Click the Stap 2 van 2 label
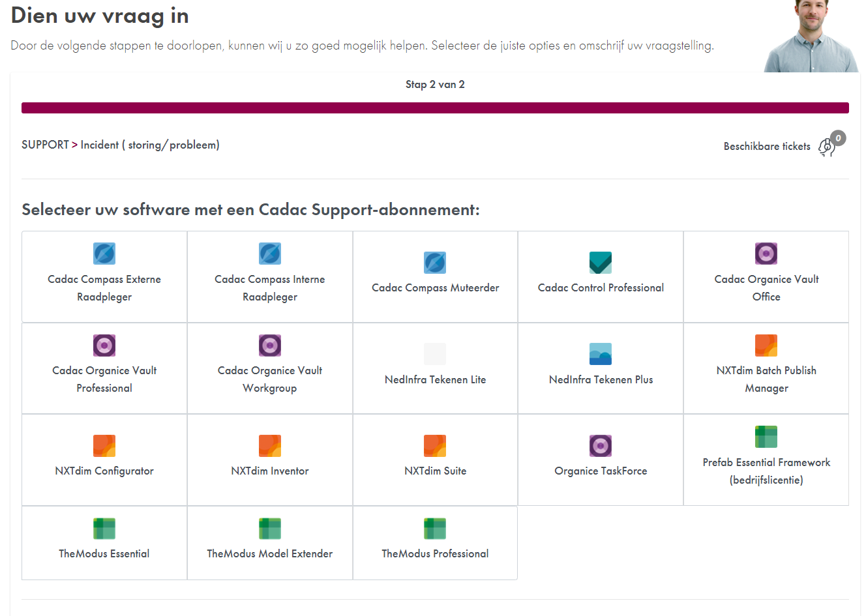 click(435, 84)
